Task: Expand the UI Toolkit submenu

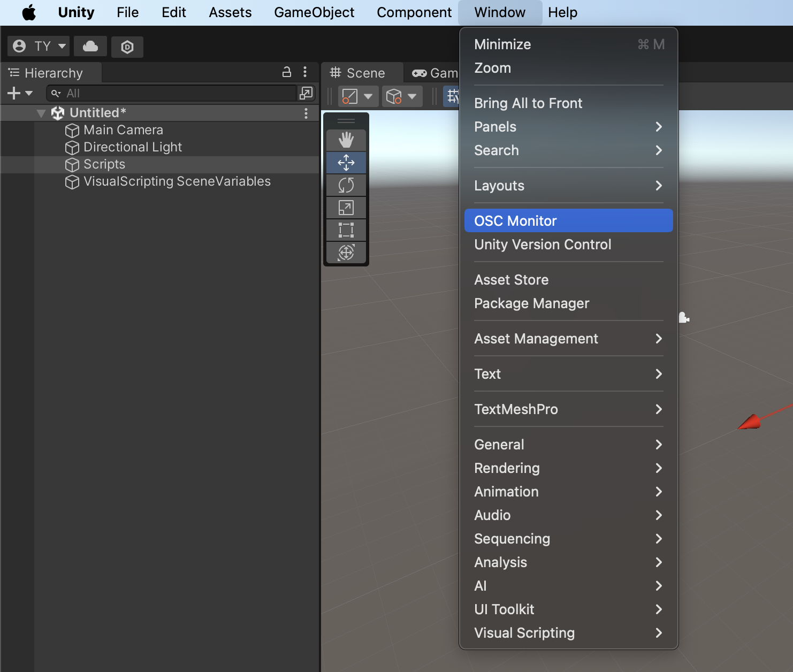Action: click(x=569, y=609)
